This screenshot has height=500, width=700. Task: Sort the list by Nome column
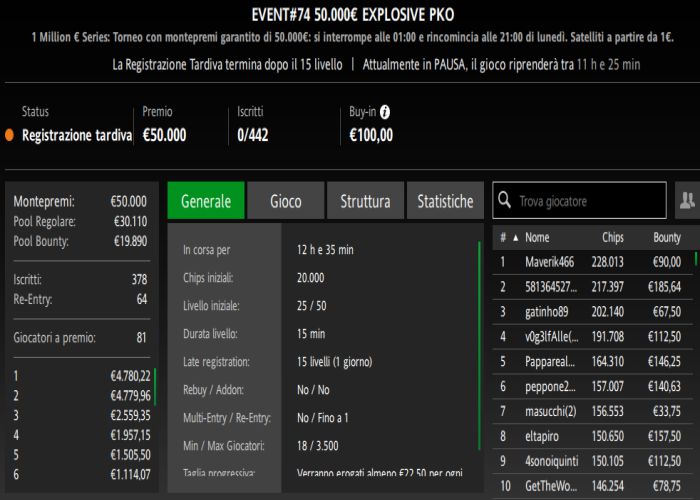tap(537, 238)
